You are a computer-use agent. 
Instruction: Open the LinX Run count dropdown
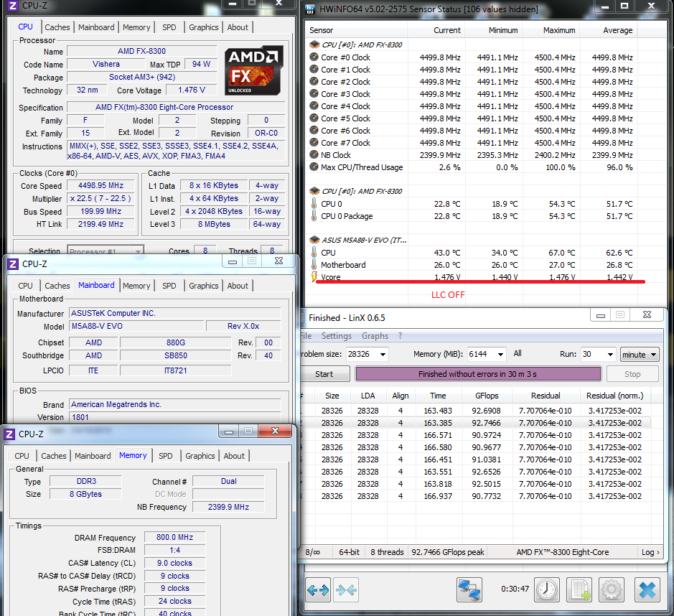pyautogui.click(x=610, y=354)
